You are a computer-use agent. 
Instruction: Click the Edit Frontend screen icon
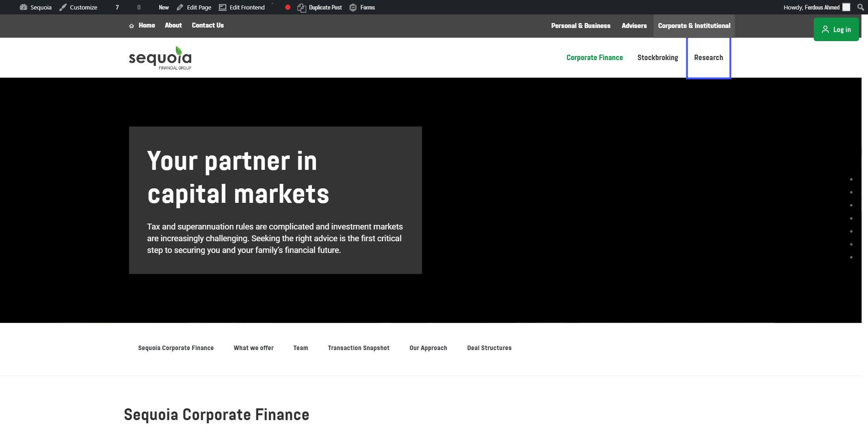[222, 7]
